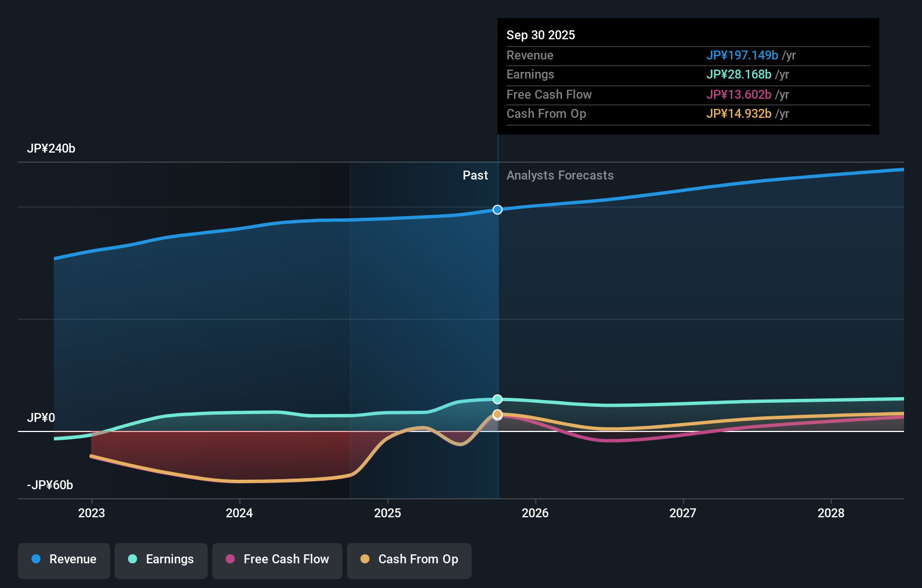Click the blue dot icon in the Revenue legend
922x588 pixels.
[36, 559]
